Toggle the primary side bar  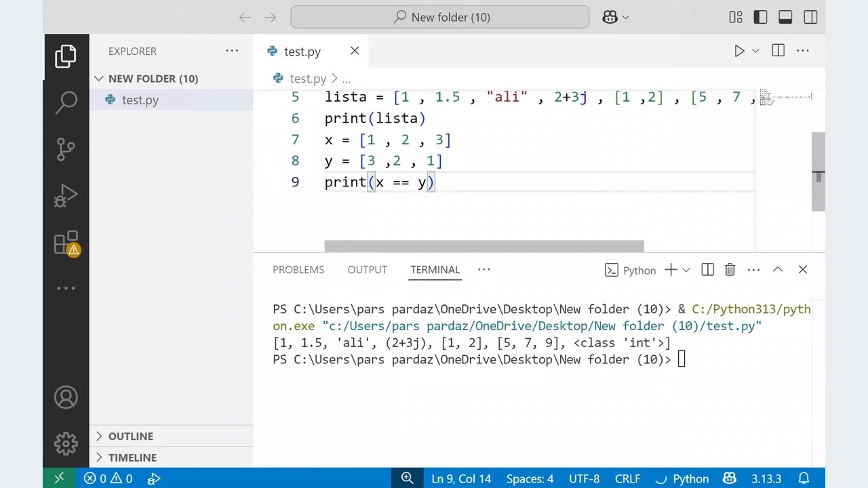[x=760, y=18]
